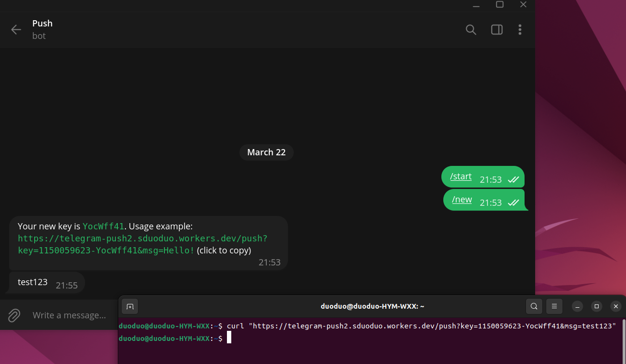Click the terminal scrollbar
626x364 pixels.
(x=624, y=340)
